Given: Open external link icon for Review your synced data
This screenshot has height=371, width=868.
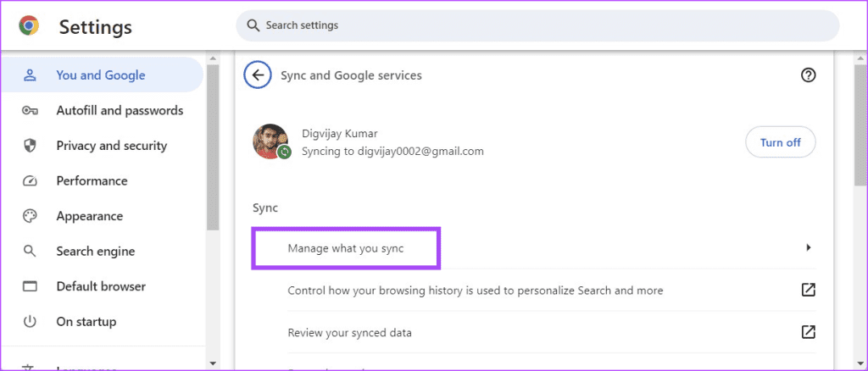Looking at the screenshot, I should 808,332.
